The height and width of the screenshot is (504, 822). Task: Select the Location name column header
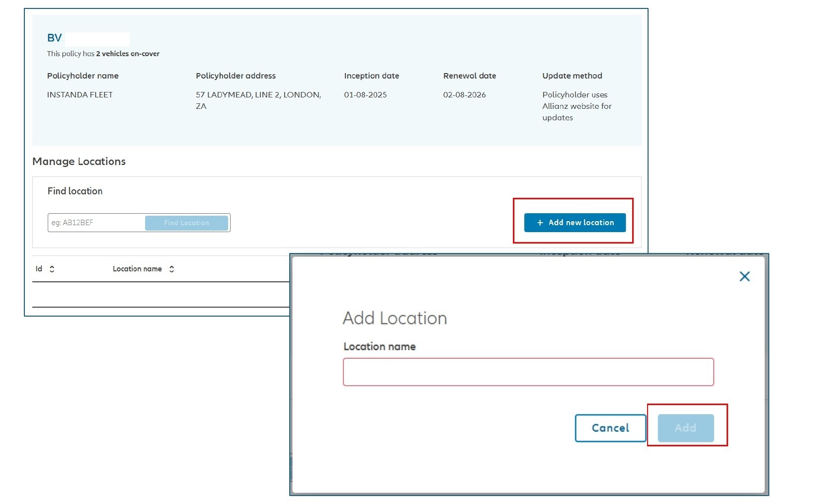pos(137,269)
